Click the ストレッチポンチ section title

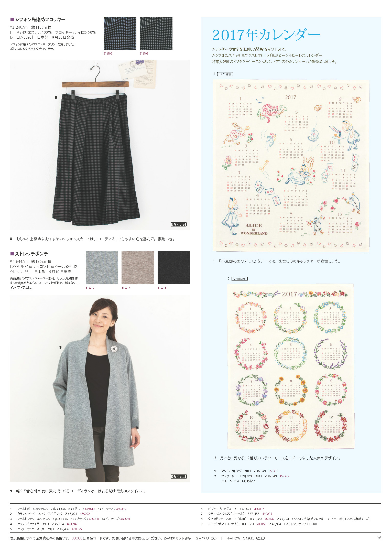coord(29,254)
